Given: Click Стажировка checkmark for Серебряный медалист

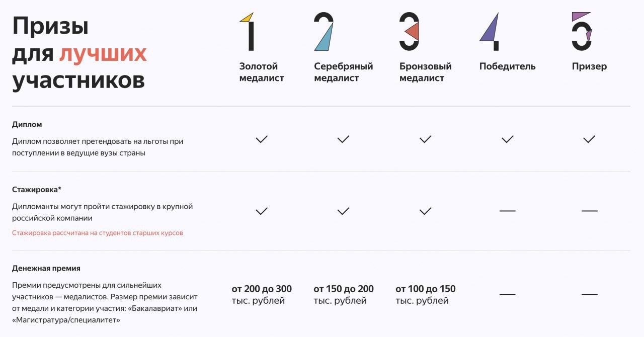Looking at the screenshot, I should 344,211.
